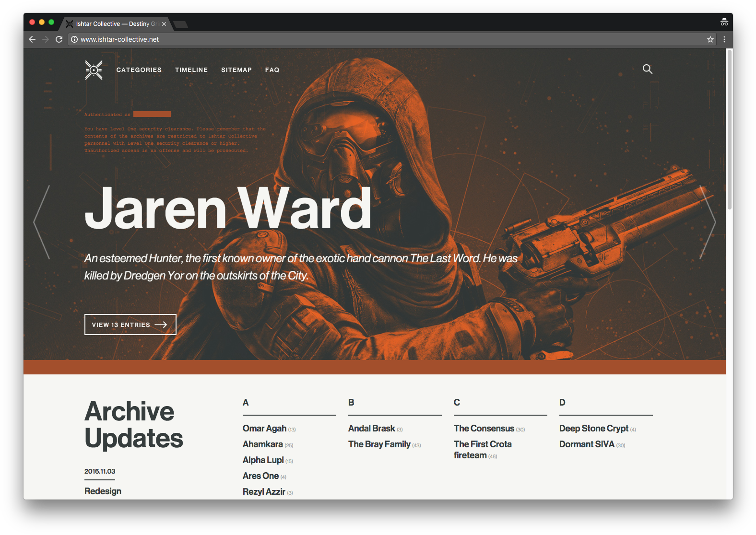
Task: Click the Archive Updates heading
Action: [x=134, y=425]
